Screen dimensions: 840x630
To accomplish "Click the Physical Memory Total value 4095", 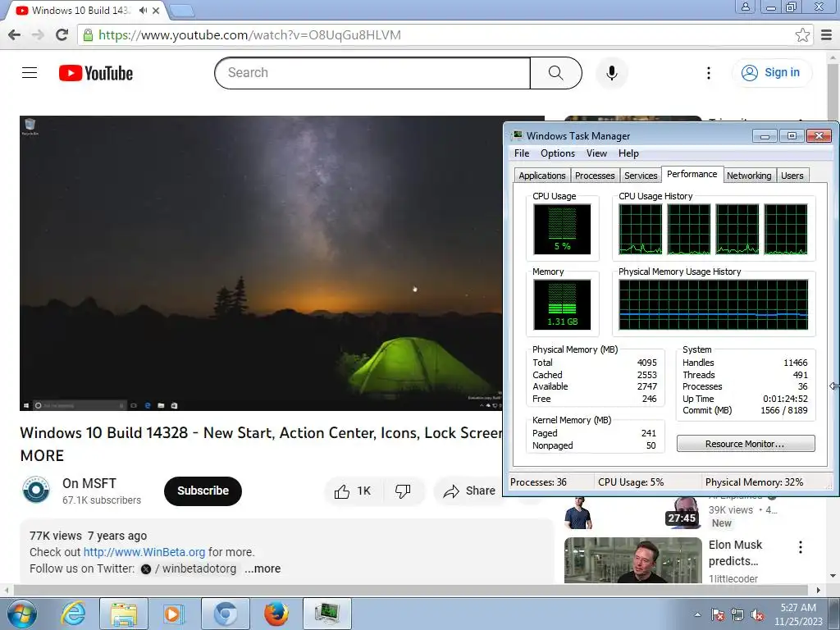I will (646, 363).
